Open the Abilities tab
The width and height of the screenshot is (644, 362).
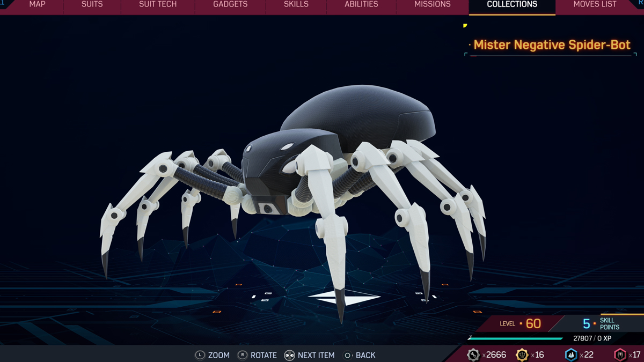(361, 5)
